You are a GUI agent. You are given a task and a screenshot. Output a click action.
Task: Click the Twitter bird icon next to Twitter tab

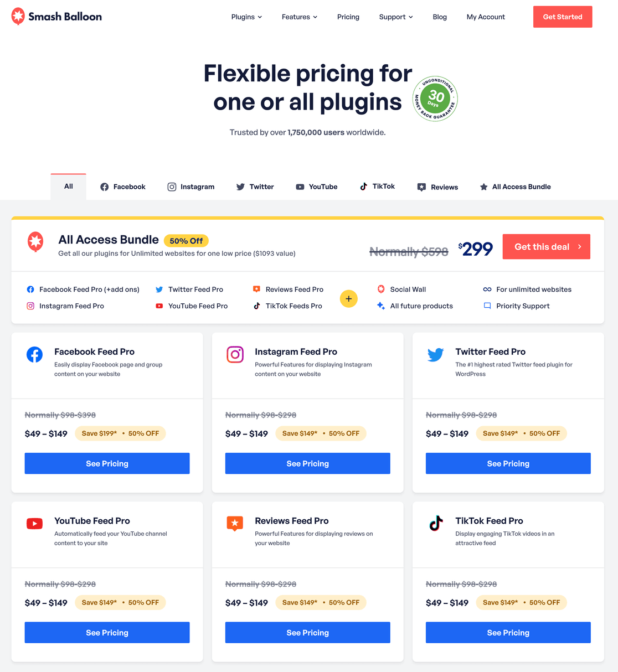point(240,187)
